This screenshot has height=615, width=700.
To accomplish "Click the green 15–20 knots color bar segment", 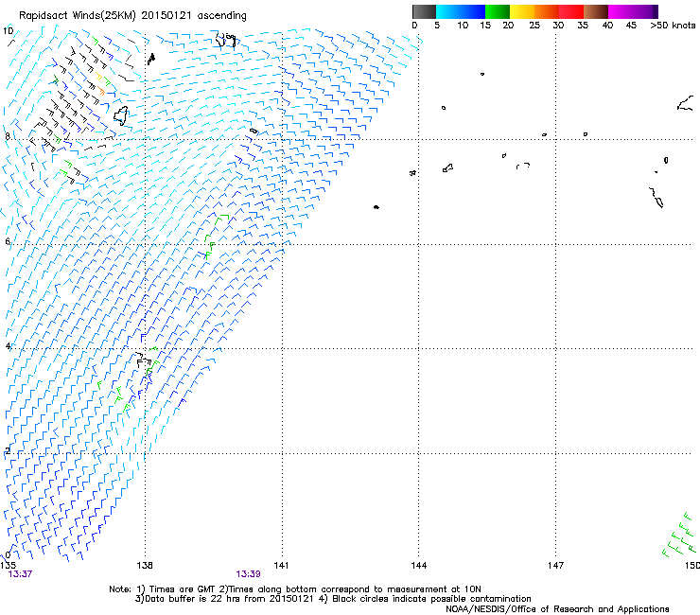I will click(x=498, y=11).
